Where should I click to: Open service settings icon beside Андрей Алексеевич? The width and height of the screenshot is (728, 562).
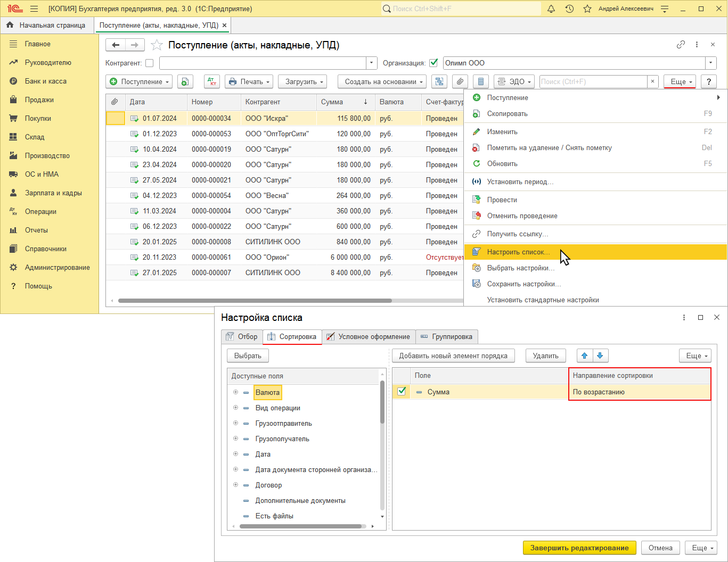pyautogui.click(x=665, y=9)
